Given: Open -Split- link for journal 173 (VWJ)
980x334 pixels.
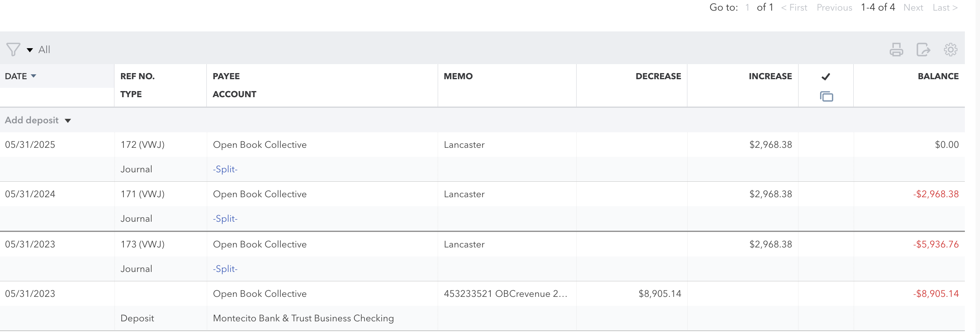Looking at the screenshot, I should [x=225, y=269].
